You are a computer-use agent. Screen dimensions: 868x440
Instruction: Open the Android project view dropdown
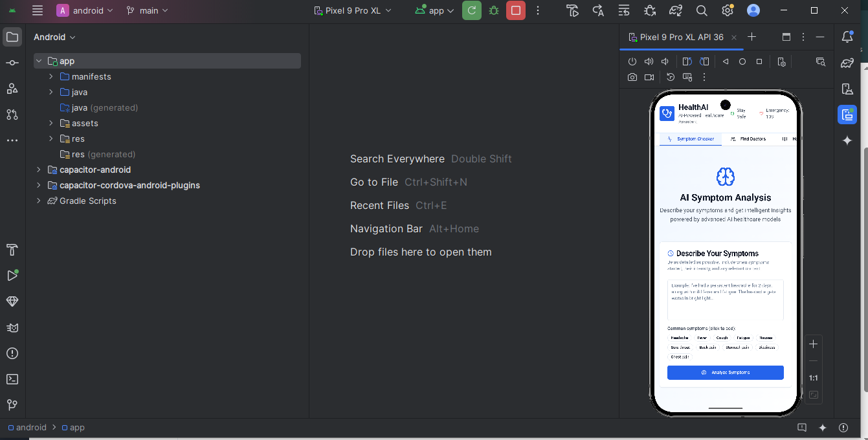pos(55,37)
